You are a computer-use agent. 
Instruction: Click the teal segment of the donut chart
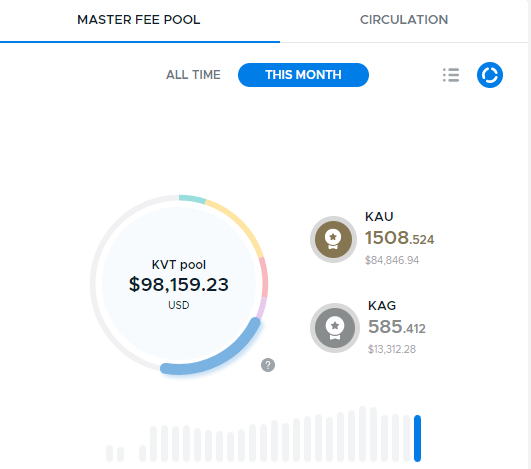(192, 198)
